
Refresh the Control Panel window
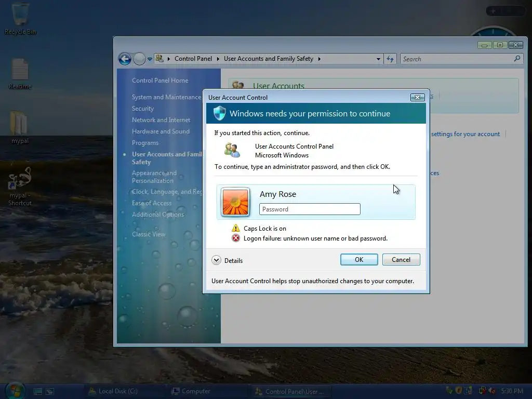tap(390, 59)
